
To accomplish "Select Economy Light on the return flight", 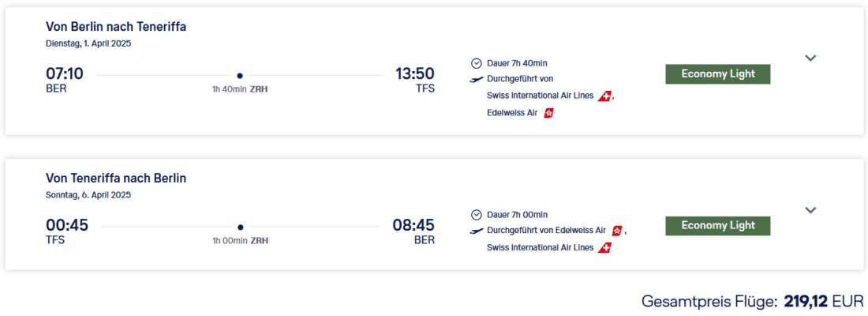I will tap(718, 226).
